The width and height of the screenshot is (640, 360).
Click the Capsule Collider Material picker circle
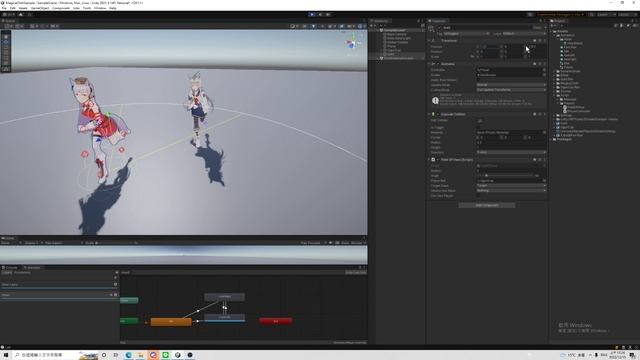[544, 133]
